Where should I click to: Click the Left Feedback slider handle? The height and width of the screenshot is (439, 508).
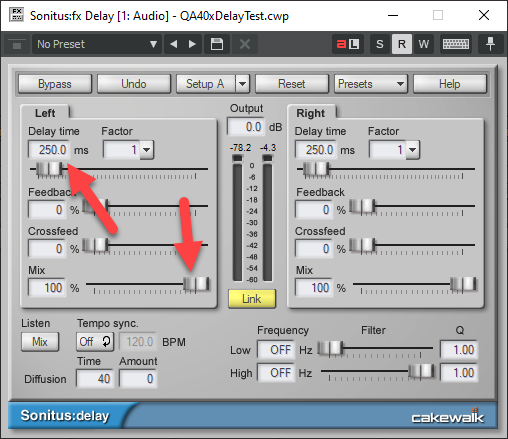pyautogui.click(x=95, y=206)
